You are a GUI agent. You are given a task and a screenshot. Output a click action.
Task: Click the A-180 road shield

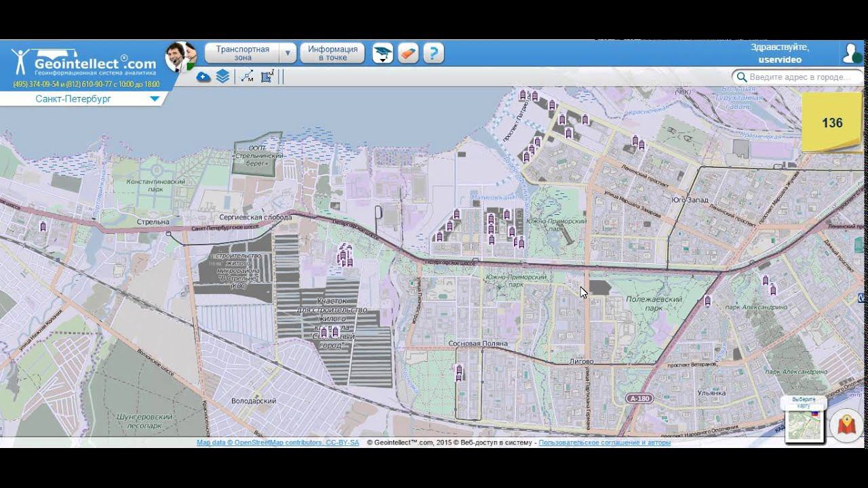(639, 399)
